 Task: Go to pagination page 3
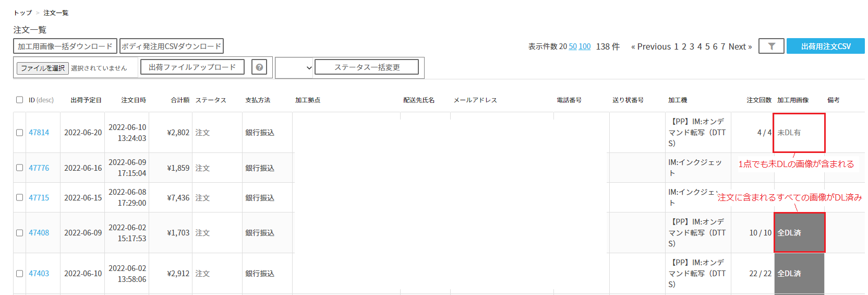(692, 46)
